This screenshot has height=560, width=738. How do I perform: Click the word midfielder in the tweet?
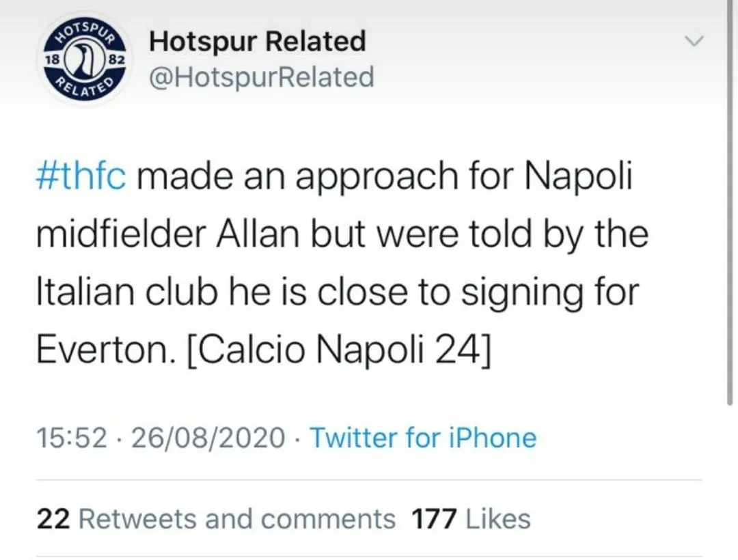(x=121, y=234)
